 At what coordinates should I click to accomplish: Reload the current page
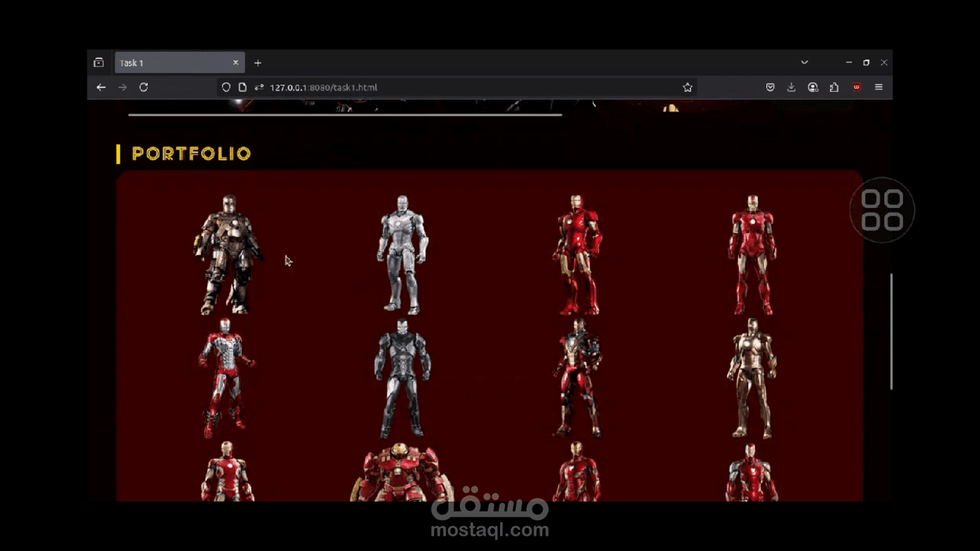[x=143, y=88]
